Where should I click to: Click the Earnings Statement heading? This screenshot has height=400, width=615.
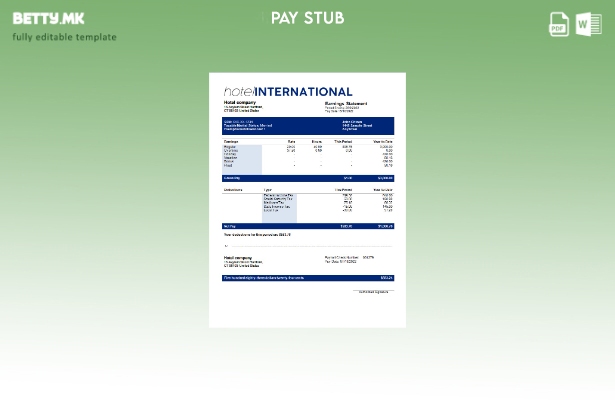tap(345, 103)
